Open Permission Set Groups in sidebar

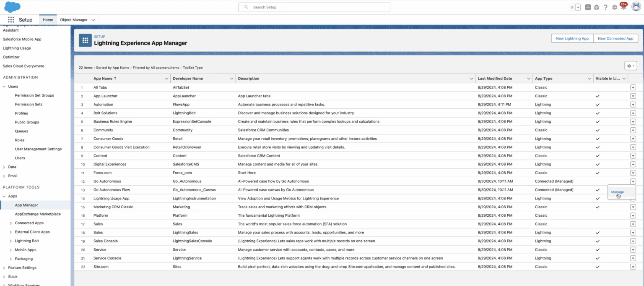click(34, 95)
